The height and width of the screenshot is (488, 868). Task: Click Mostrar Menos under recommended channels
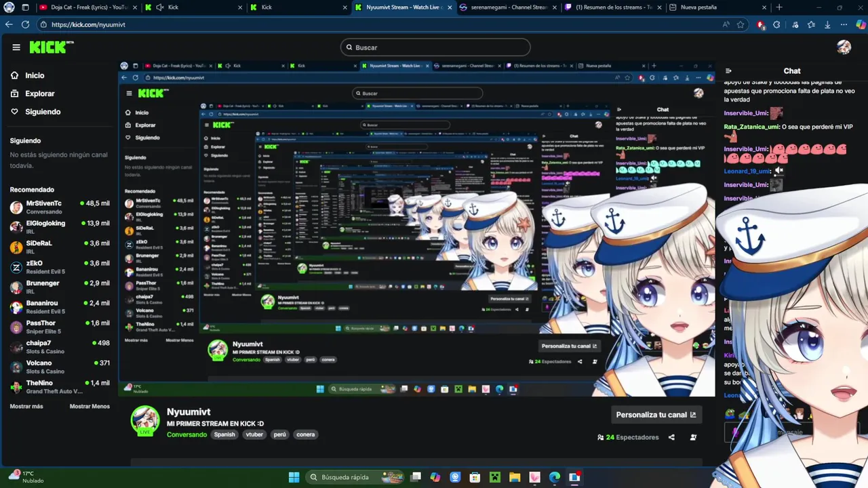(x=90, y=406)
